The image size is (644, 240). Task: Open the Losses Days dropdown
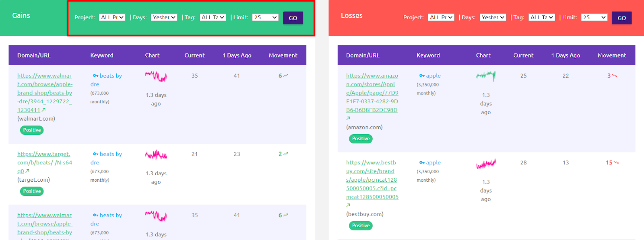point(493,17)
